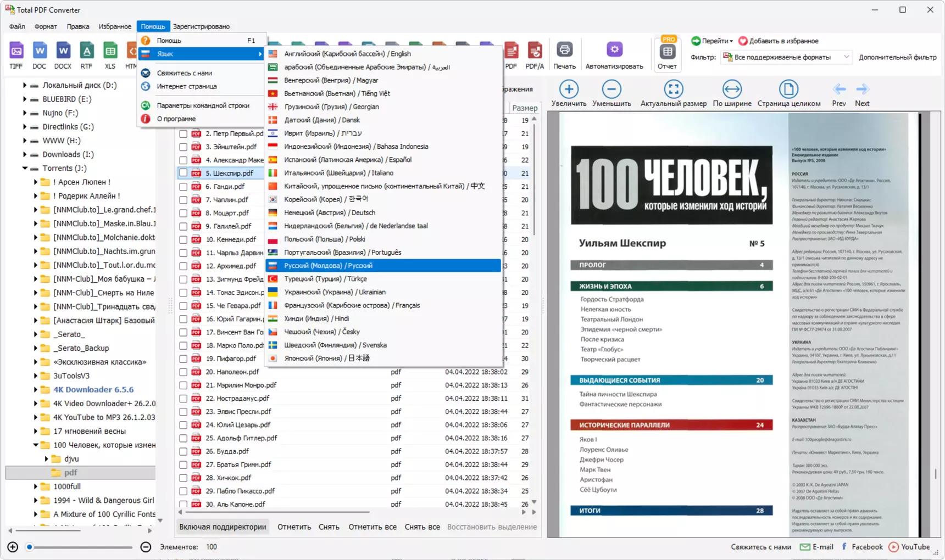Choose the PDF/A conversion icon
Image resolution: width=945 pixels, height=560 pixels.
click(535, 55)
